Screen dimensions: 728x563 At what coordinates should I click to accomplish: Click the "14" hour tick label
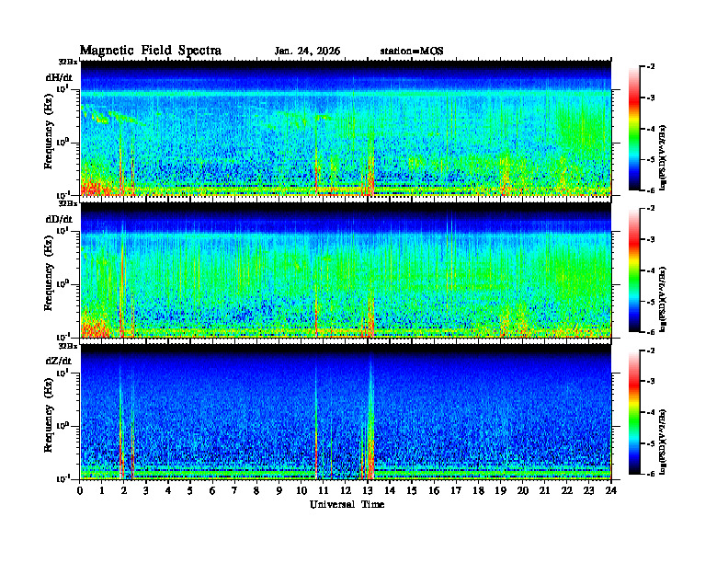point(390,490)
